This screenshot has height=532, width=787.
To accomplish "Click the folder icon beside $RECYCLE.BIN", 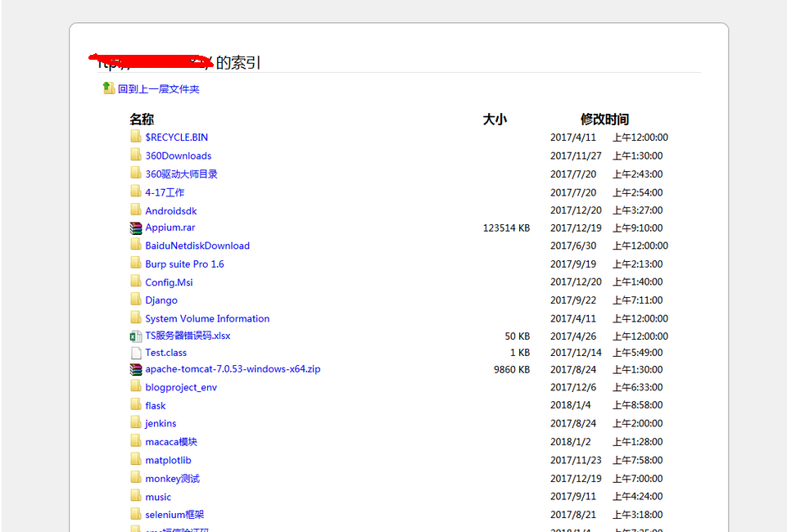I will click(135, 137).
